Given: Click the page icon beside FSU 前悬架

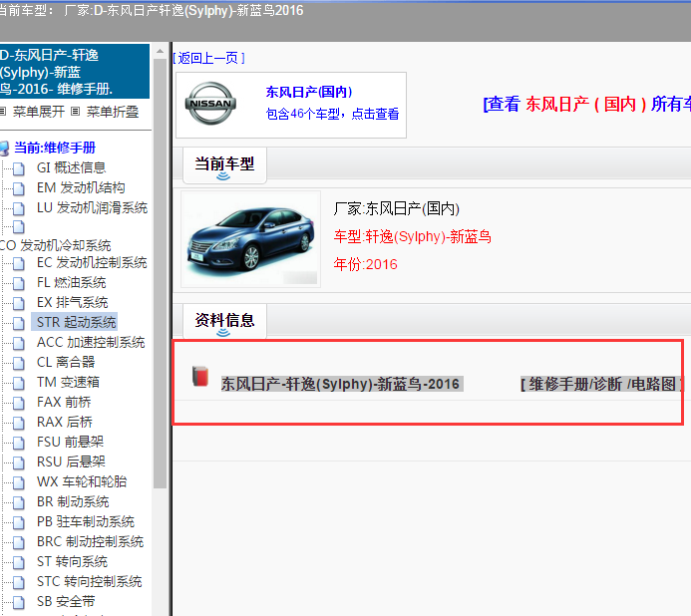Looking at the screenshot, I should point(19,442).
